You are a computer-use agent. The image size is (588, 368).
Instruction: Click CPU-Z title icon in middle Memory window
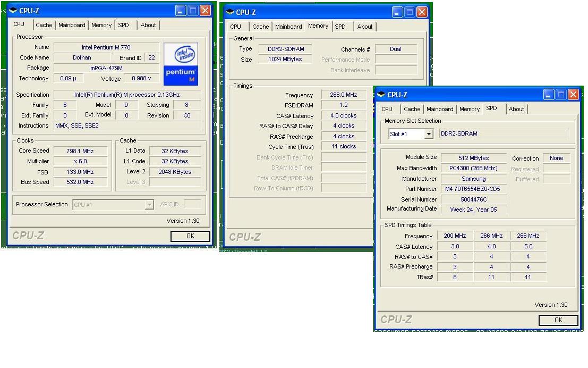230,12
